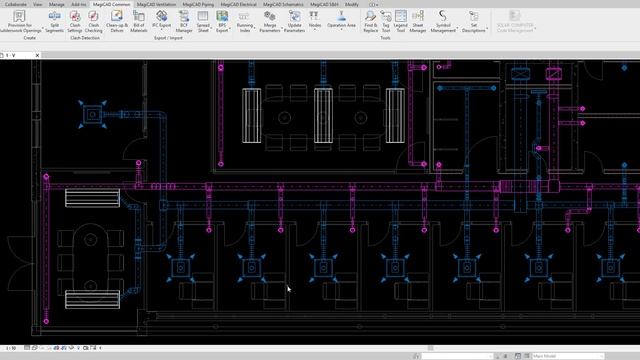Click Solar Computer Code Management icon
Viewport: 640px width, 360px height.
[x=515, y=16]
